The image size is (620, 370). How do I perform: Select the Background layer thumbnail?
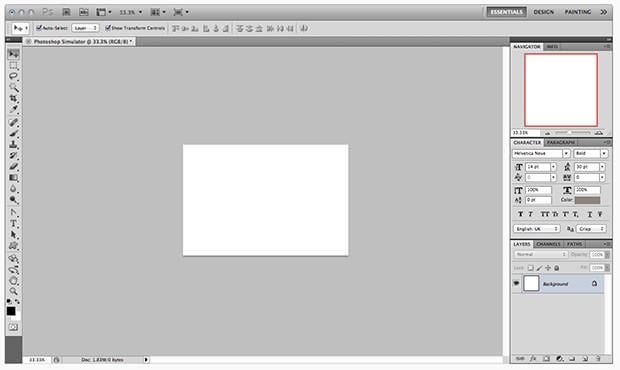531,283
